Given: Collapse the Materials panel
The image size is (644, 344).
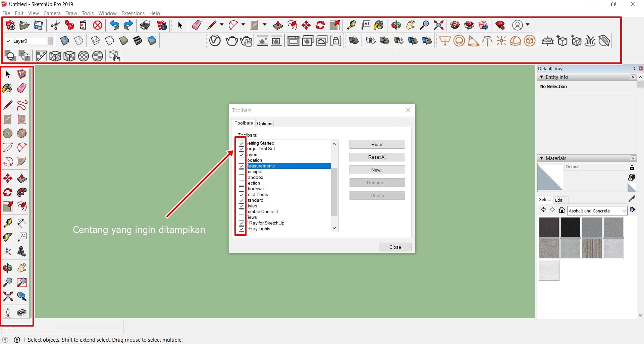Looking at the screenshot, I should pos(541,158).
